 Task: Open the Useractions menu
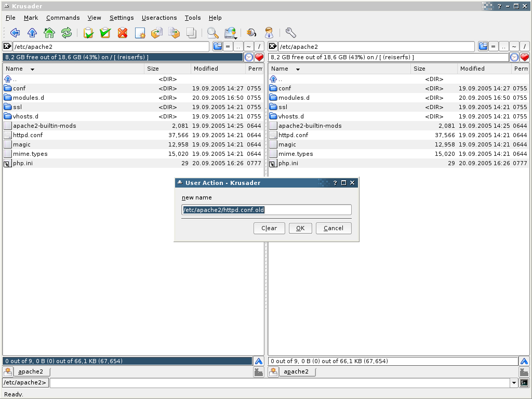click(x=159, y=18)
